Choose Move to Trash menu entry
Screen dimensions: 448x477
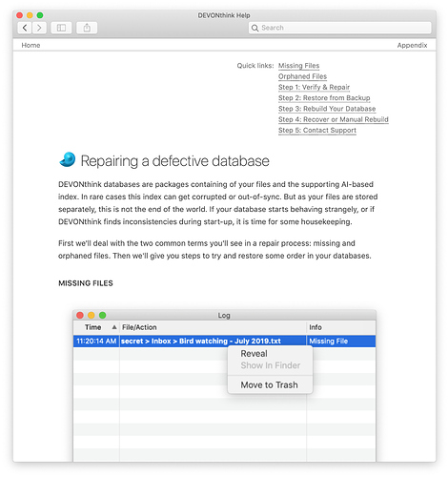pyautogui.click(x=270, y=384)
